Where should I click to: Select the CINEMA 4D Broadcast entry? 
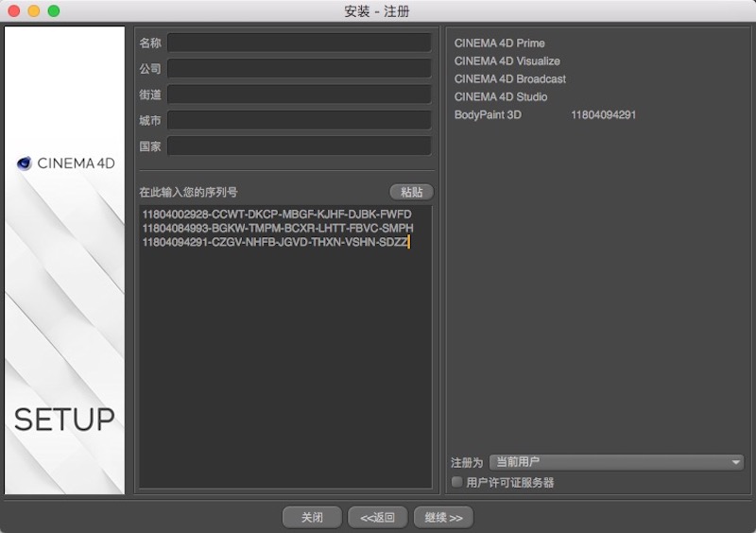(510, 79)
